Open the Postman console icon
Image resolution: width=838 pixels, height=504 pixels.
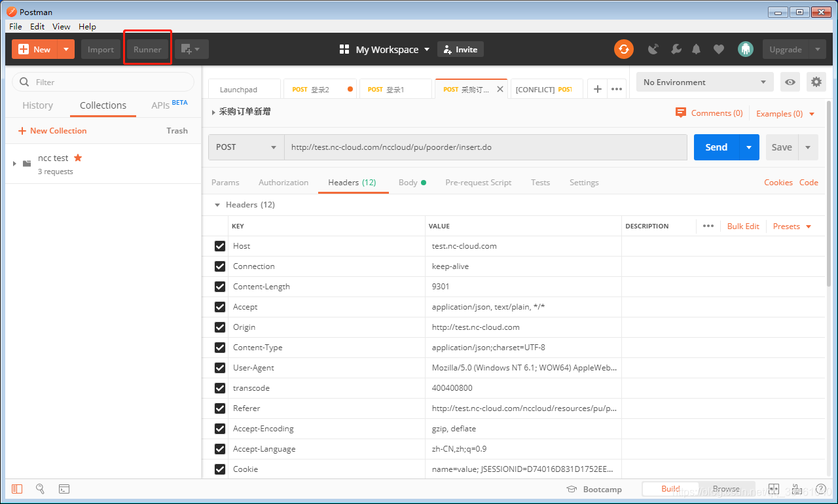coord(64,489)
